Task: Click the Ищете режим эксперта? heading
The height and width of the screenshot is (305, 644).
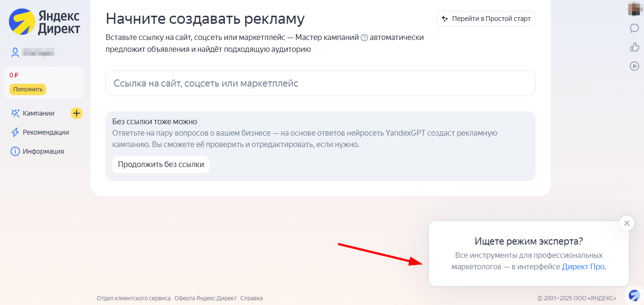Action: 529,241
